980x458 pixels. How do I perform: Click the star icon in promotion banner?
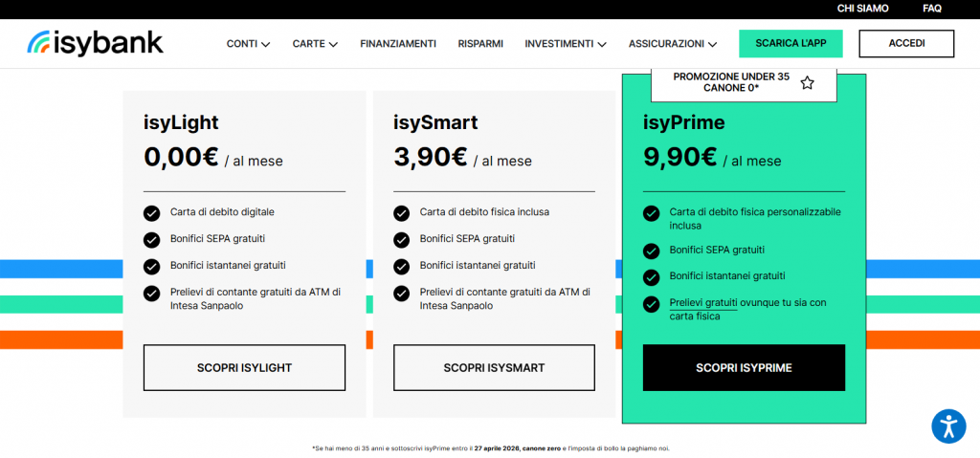coord(807,83)
